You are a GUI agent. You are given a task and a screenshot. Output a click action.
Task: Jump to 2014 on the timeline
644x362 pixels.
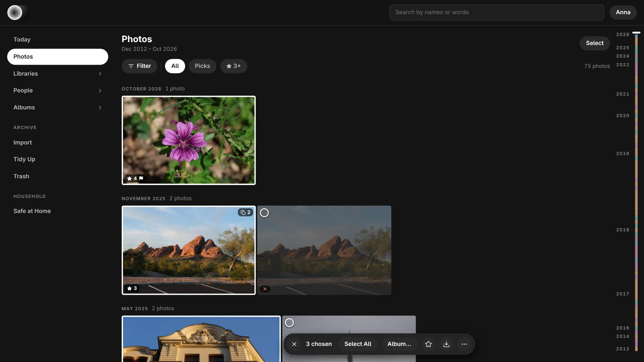click(622, 336)
